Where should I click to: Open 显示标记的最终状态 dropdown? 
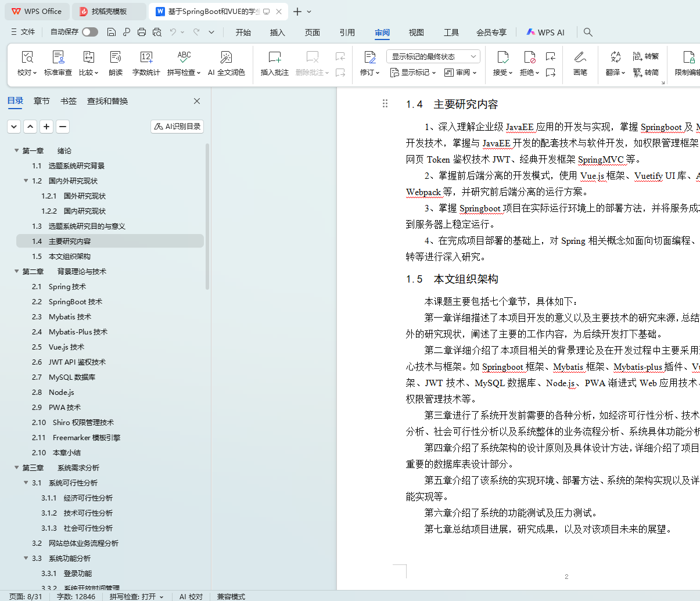(433, 56)
